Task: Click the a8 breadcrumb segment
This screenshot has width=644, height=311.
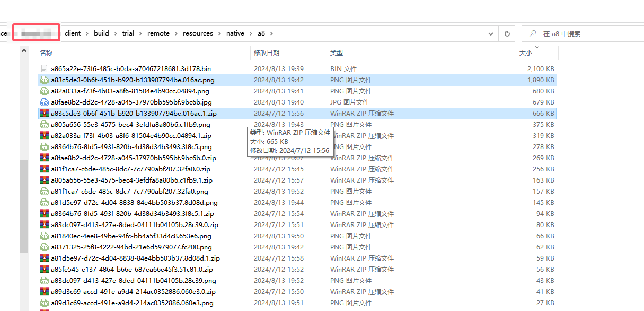Action: (261, 33)
